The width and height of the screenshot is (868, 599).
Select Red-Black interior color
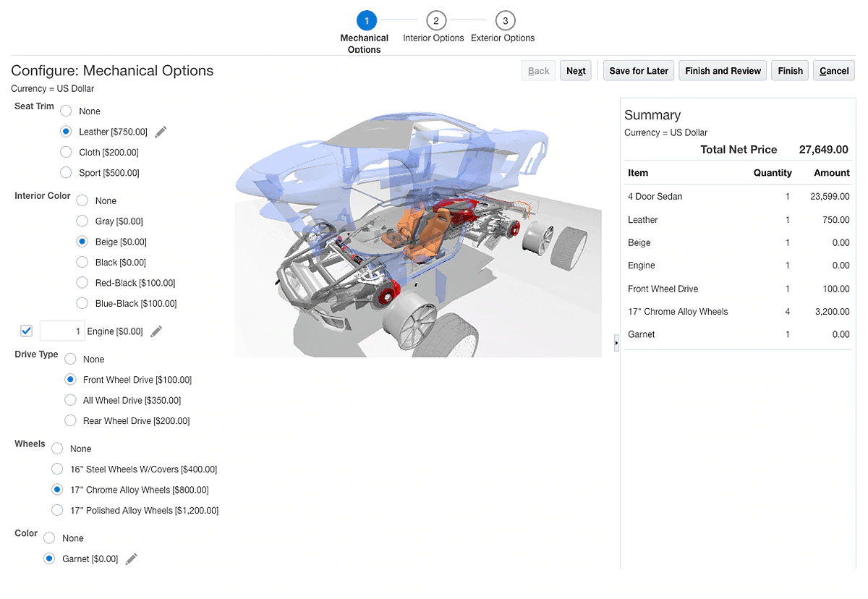coord(82,283)
